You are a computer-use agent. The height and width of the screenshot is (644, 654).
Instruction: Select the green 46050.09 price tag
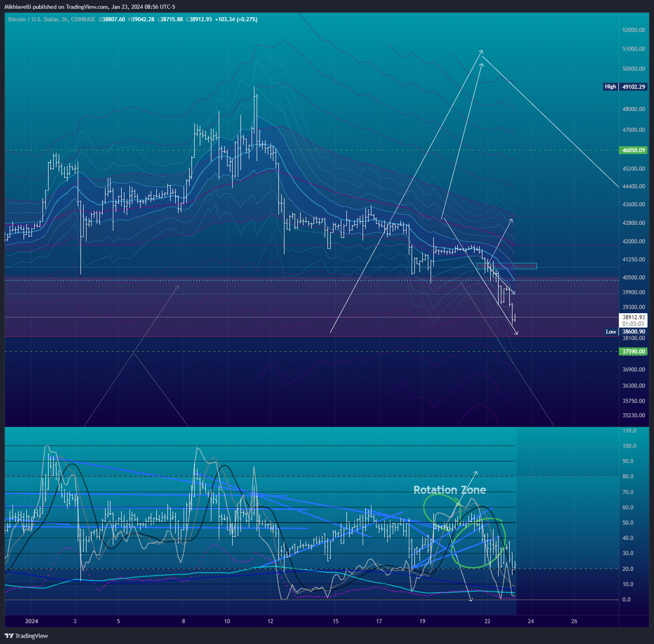633,150
